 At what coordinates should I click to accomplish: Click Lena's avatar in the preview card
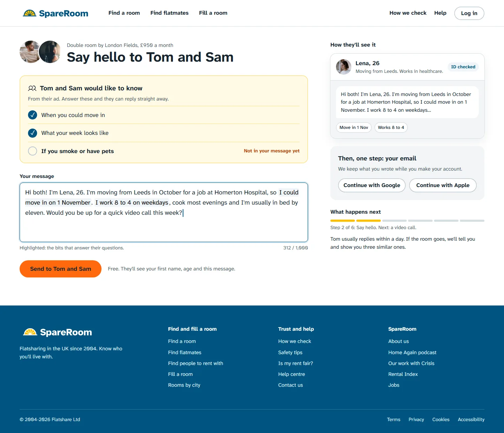tap(344, 67)
